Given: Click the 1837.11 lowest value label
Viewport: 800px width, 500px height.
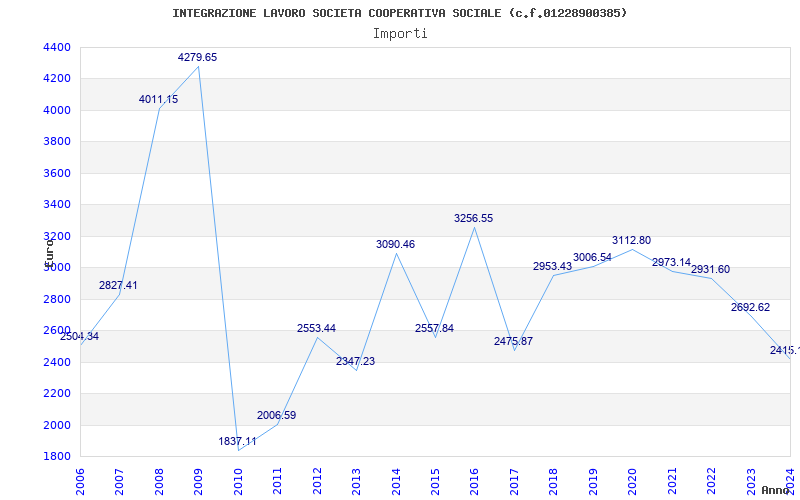Looking at the screenshot, I should click(x=237, y=441).
